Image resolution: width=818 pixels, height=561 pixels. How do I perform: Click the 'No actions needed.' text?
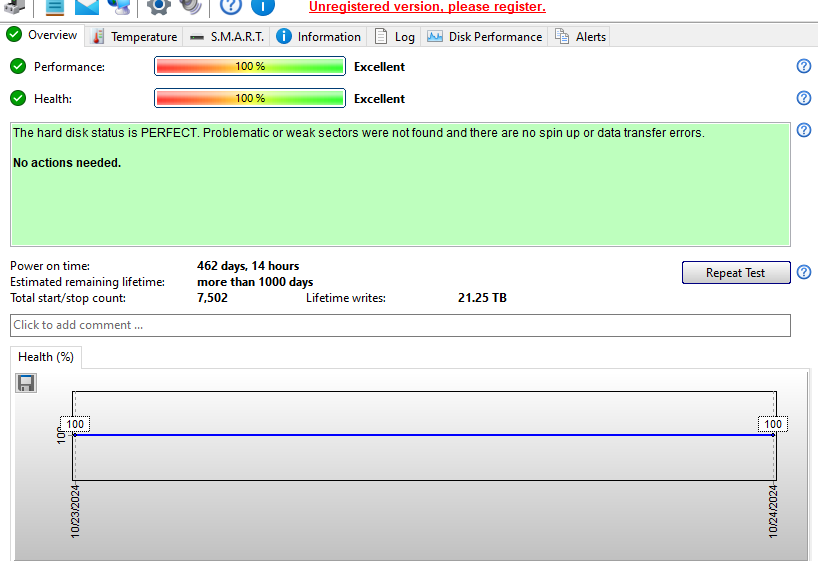pyautogui.click(x=67, y=163)
